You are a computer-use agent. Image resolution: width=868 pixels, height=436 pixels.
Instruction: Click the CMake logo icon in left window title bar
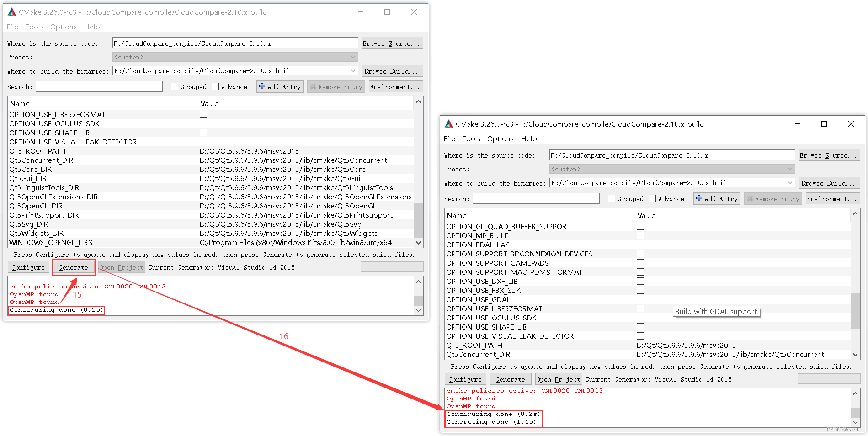pyautogui.click(x=12, y=12)
